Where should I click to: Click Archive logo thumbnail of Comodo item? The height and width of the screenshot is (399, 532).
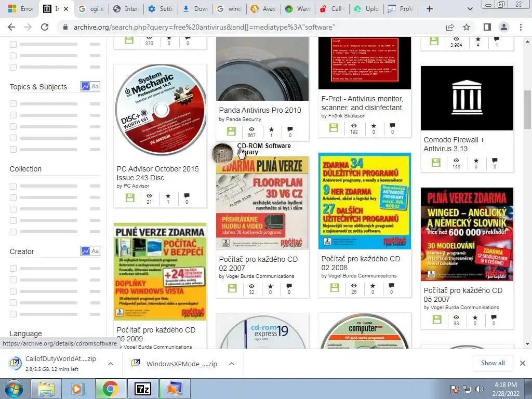click(x=467, y=98)
